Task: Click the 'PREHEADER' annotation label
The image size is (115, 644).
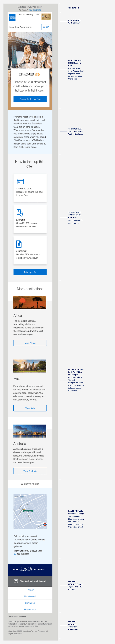Action: click(x=73, y=8)
